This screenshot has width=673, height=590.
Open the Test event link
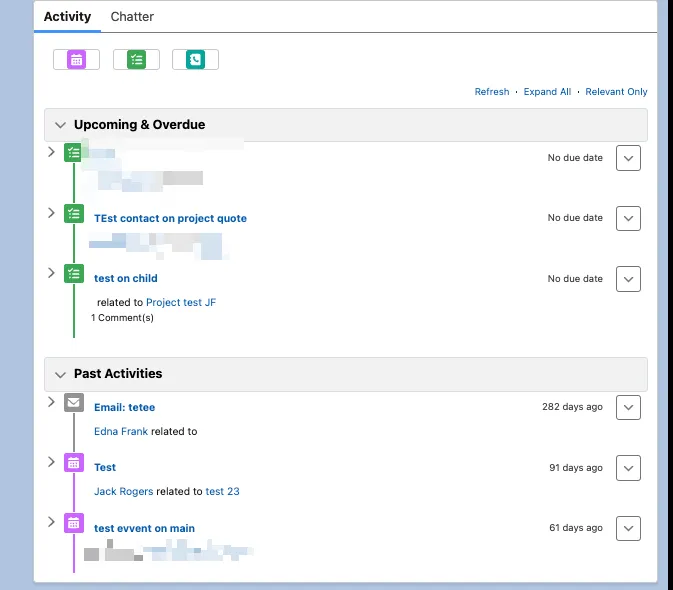pyautogui.click(x=105, y=467)
